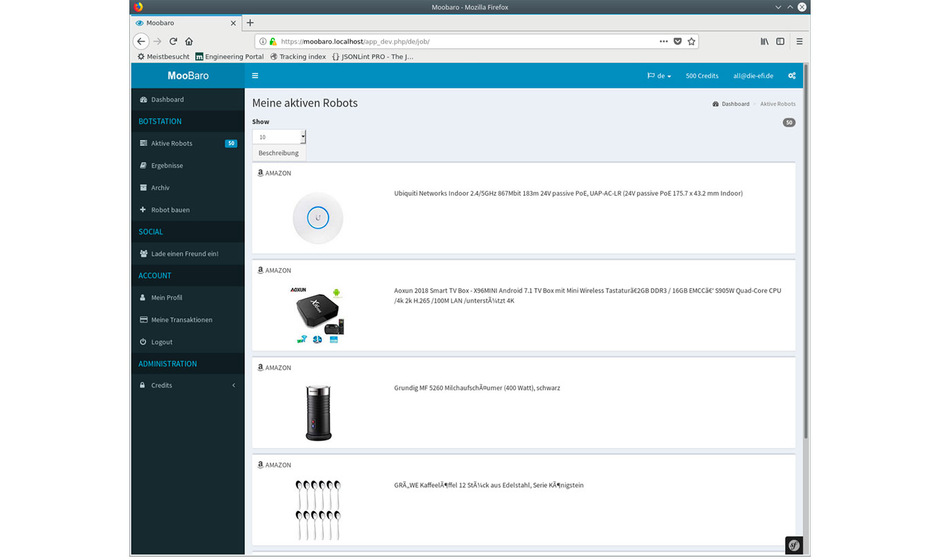Expand the Credits administration menu
This screenshot has height=560, width=940.
click(x=187, y=385)
